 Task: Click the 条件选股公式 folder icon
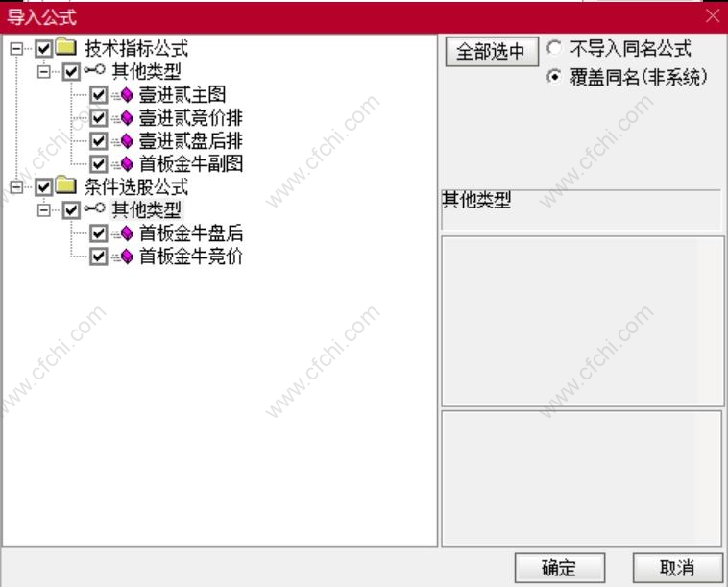pyautogui.click(x=66, y=185)
